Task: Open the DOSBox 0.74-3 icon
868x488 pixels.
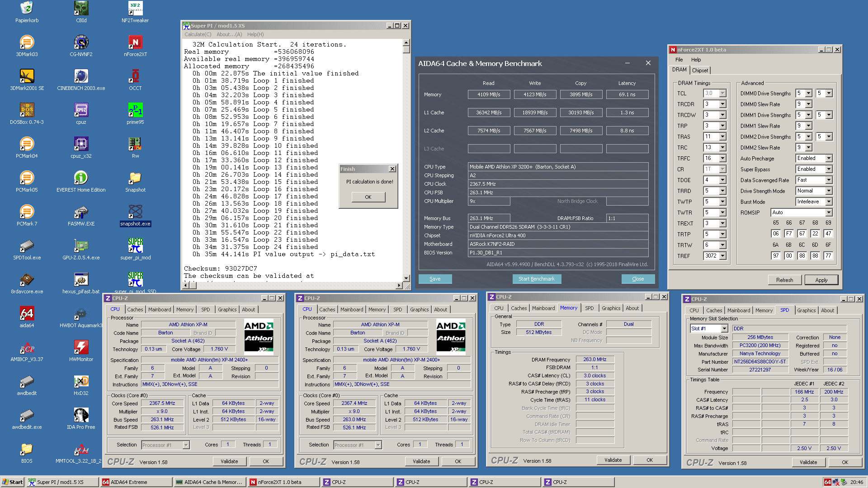Action: click(x=27, y=110)
